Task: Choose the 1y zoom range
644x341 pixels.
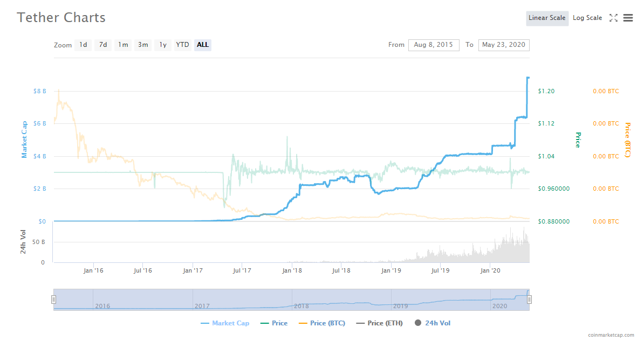Action: tap(162, 45)
